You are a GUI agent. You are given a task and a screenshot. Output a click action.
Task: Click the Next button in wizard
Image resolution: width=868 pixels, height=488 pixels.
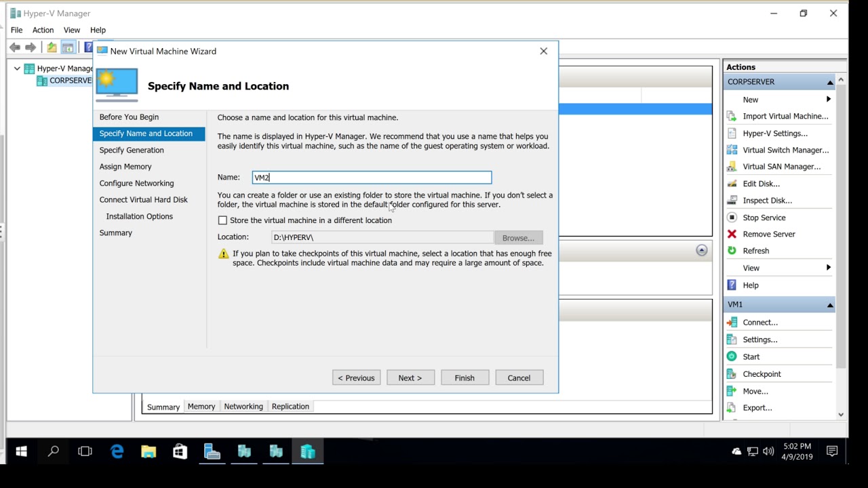tap(410, 378)
